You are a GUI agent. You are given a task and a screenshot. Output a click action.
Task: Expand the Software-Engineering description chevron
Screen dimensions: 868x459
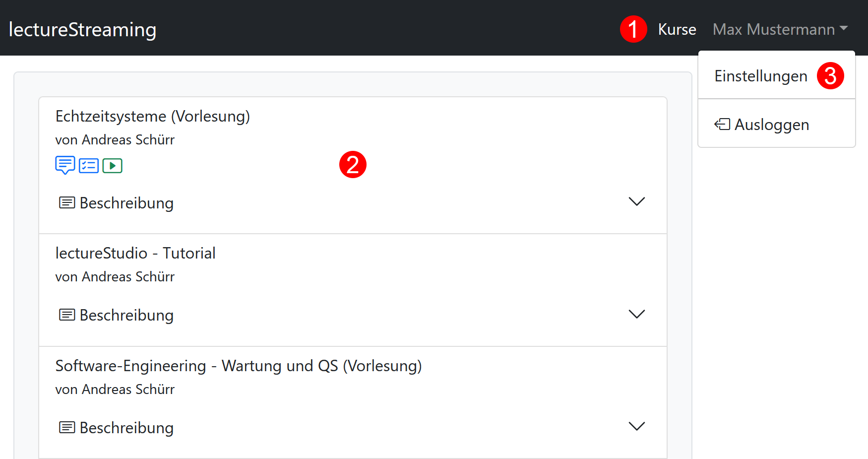(x=636, y=426)
